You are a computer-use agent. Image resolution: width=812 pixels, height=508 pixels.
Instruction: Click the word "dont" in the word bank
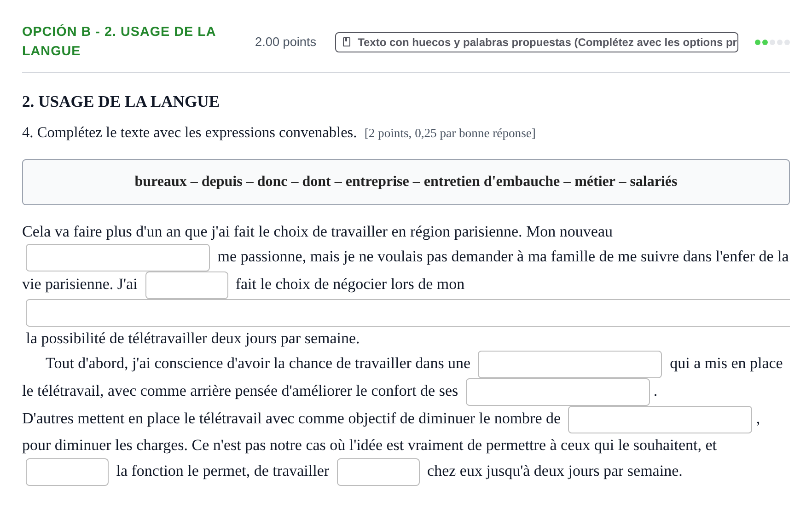pyautogui.click(x=316, y=181)
